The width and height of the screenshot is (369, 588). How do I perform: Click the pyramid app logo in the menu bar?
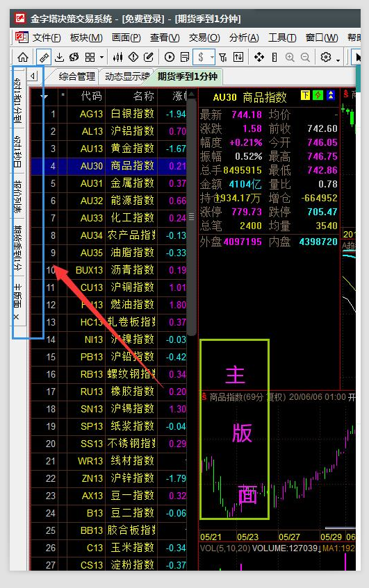click(x=22, y=37)
